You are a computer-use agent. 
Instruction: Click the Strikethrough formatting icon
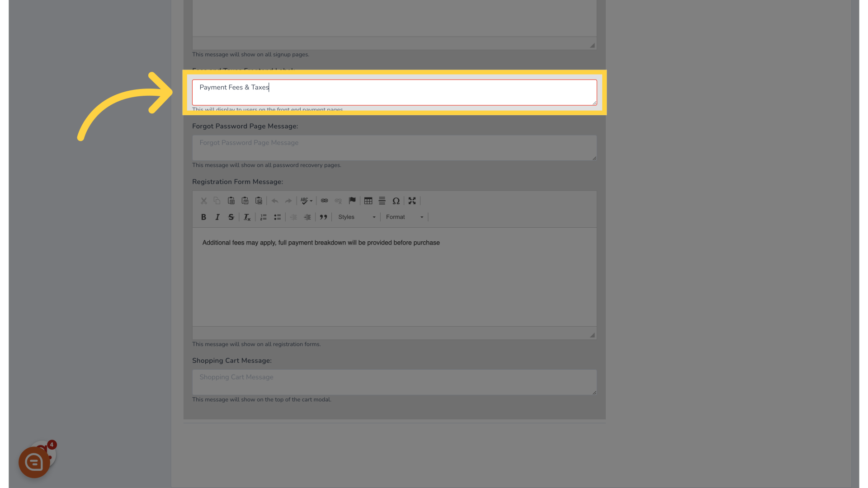(231, 217)
